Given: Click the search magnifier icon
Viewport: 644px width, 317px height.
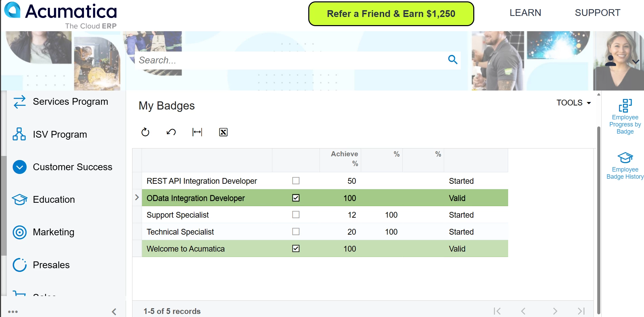Looking at the screenshot, I should (x=453, y=60).
